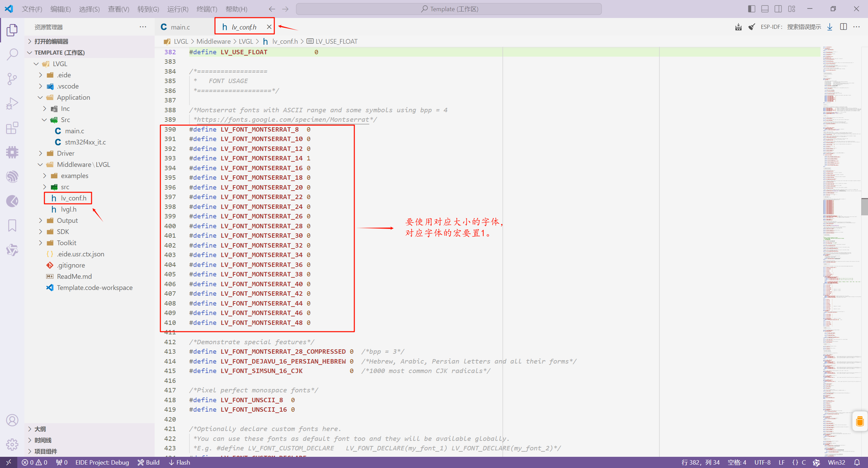Toggle the primary sidebar layout button
This screenshot has width=868, height=468.
pyautogui.click(x=751, y=9)
